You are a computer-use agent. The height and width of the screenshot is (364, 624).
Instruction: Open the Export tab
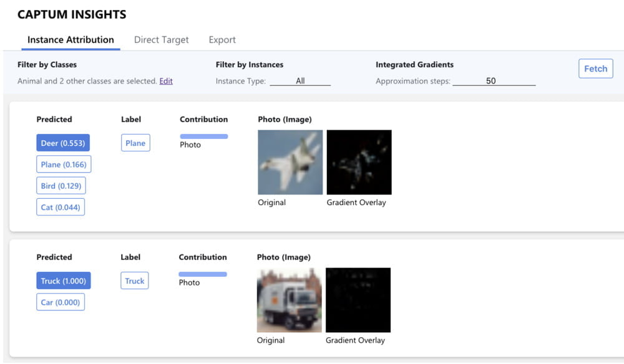pyautogui.click(x=222, y=40)
